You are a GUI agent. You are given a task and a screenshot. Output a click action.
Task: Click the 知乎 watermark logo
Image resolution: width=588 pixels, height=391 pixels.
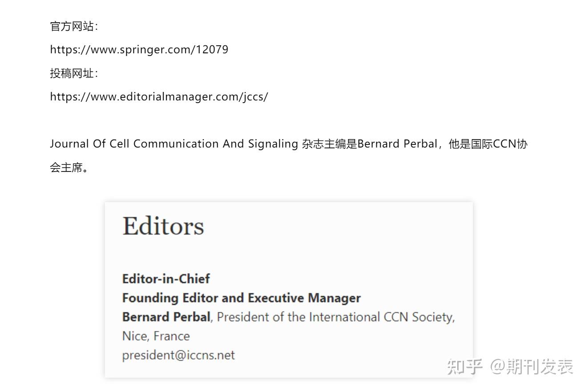click(465, 367)
